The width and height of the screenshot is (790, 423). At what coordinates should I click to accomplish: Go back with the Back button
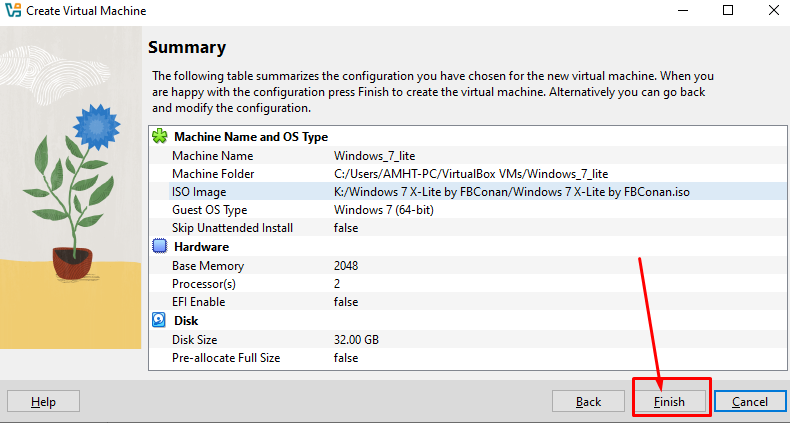(588, 401)
